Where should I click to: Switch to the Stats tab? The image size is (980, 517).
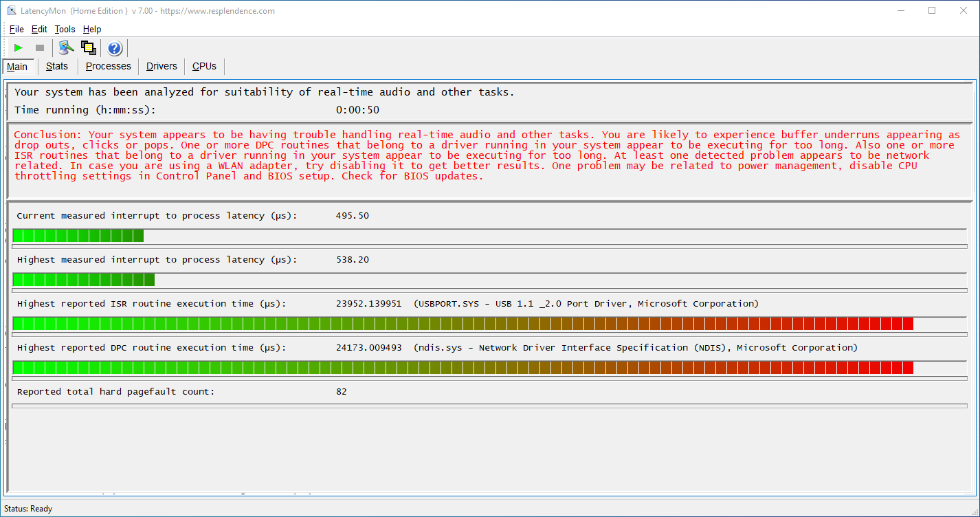pos(57,66)
